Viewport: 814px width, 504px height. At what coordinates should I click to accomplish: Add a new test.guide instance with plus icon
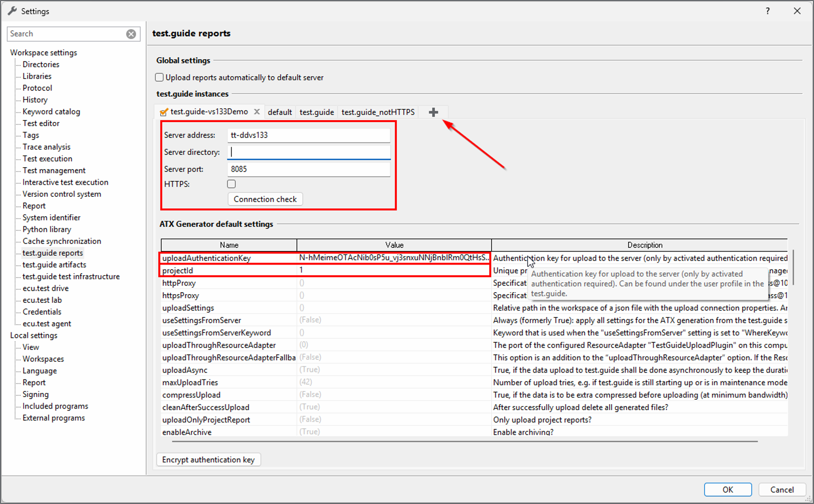pyautogui.click(x=433, y=112)
